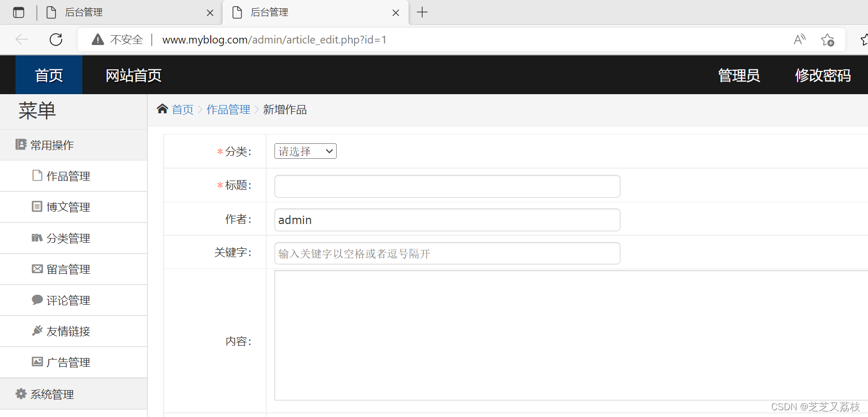Open a new browser tab
Image resolution: width=868 pixels, height=417 pixels.
tap(422, 12)
